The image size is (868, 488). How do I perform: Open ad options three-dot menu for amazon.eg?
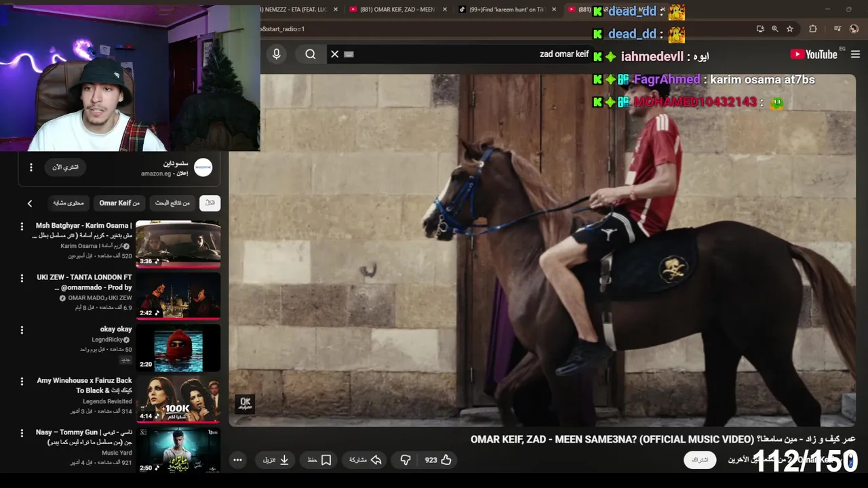(31, 167)
